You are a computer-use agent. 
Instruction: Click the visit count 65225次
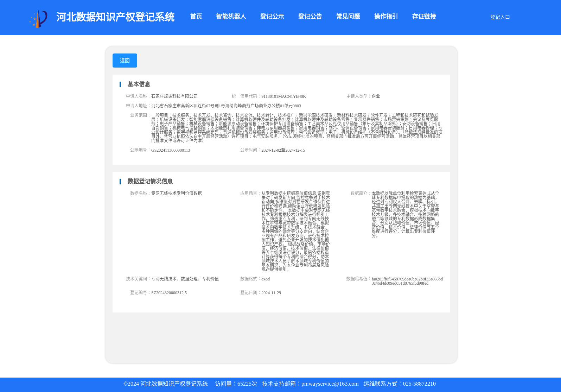pyautogui.click(x=247, y=384)
